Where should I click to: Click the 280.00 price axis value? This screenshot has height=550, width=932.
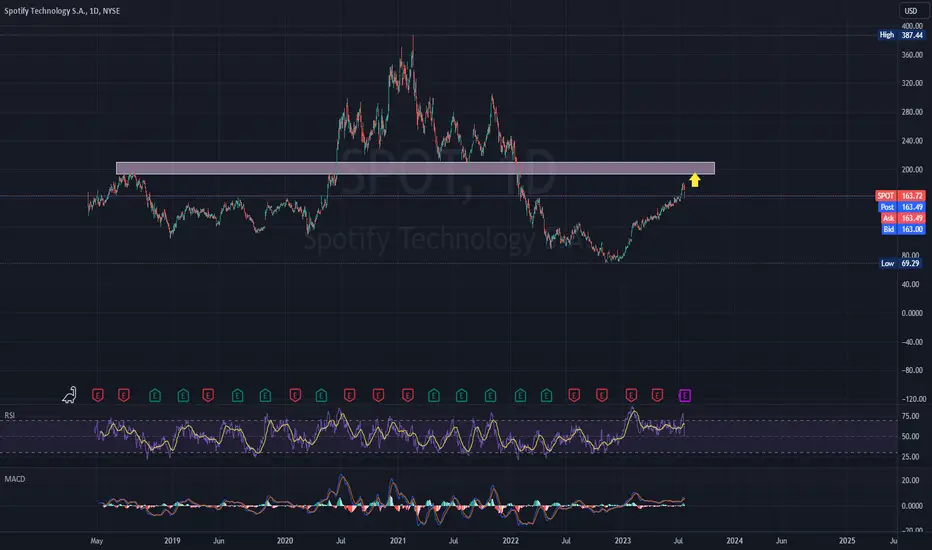coord(912,112)
